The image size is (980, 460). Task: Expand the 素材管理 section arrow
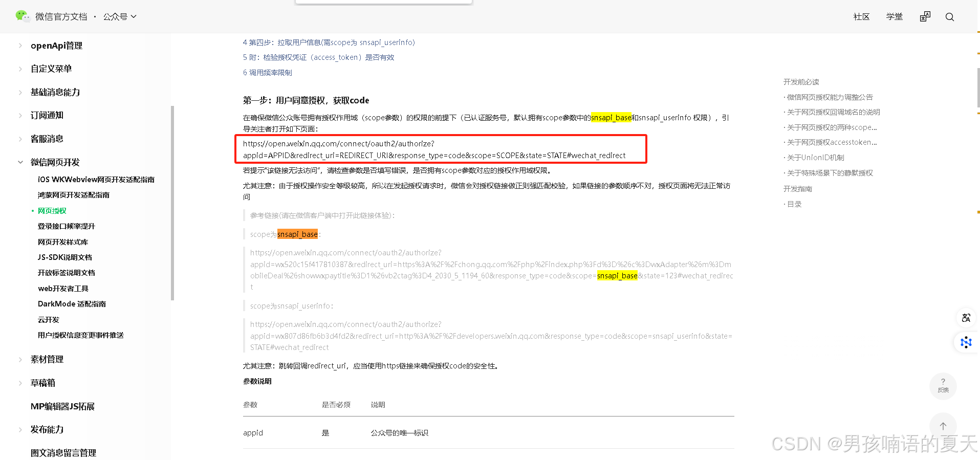pos(20,360)
